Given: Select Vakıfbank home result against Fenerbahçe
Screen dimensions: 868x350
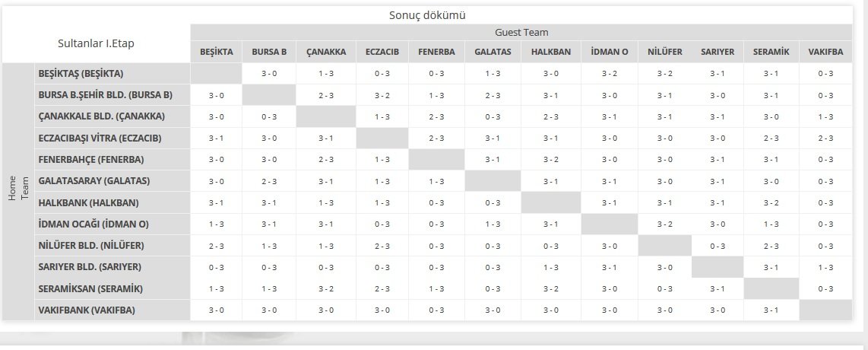Looking at the screenshot, I should click(436, 310).
